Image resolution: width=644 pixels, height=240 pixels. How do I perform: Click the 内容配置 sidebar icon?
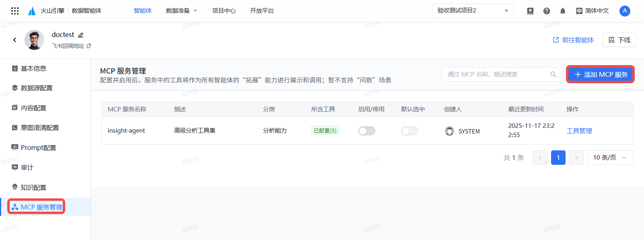[15, 108]
